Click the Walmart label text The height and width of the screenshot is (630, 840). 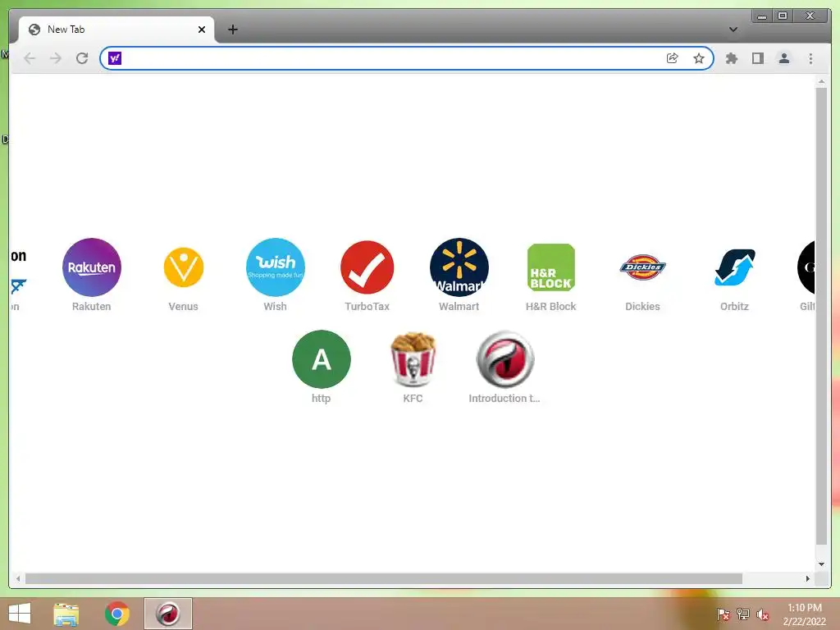459,307
